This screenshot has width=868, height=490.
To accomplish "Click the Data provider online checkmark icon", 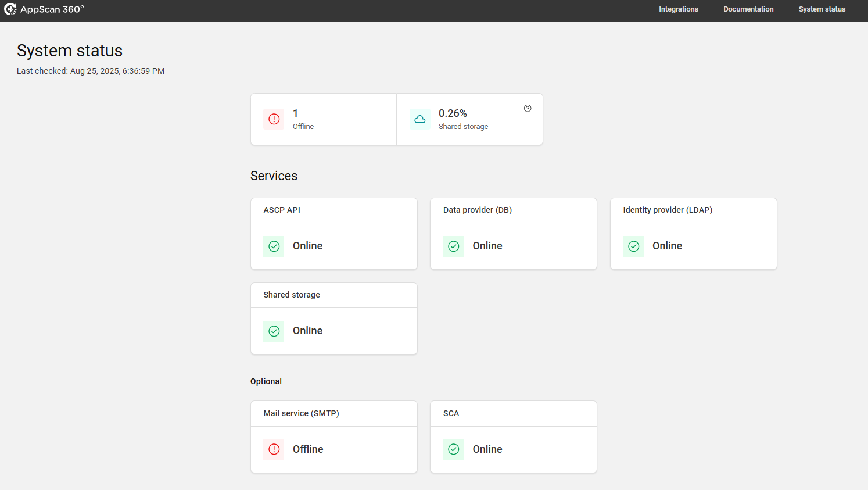I will (454, 246).
